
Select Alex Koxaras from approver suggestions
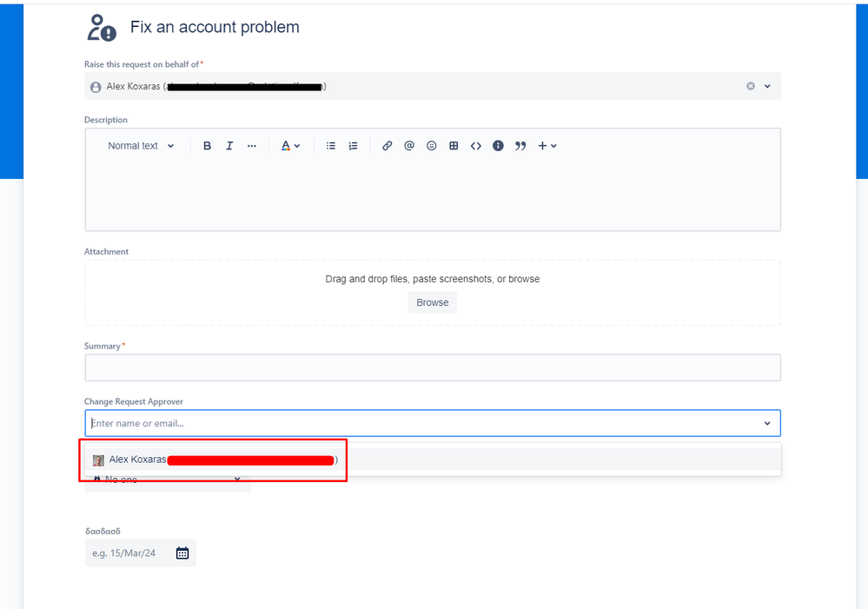coord(433,460)
